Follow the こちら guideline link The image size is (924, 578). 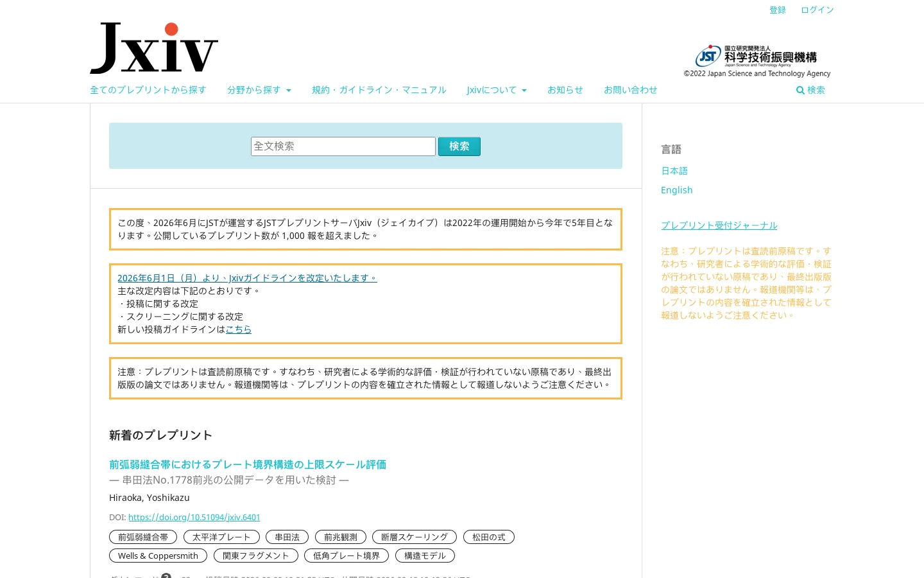(x=239, y=329)
